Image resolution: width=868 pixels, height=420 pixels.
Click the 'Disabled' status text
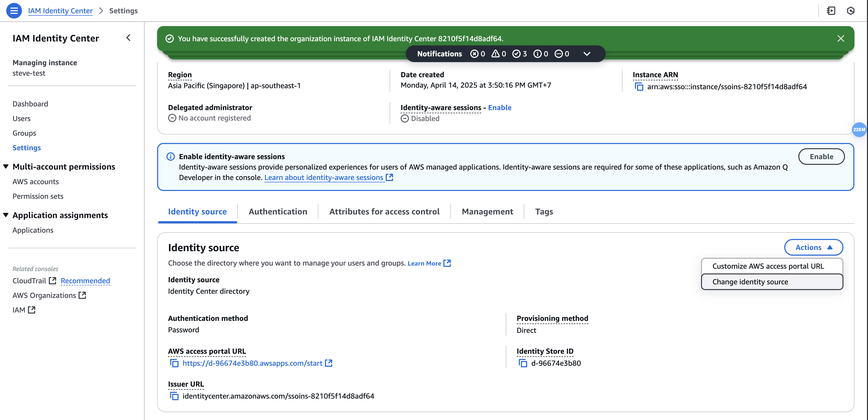point(425,118)
